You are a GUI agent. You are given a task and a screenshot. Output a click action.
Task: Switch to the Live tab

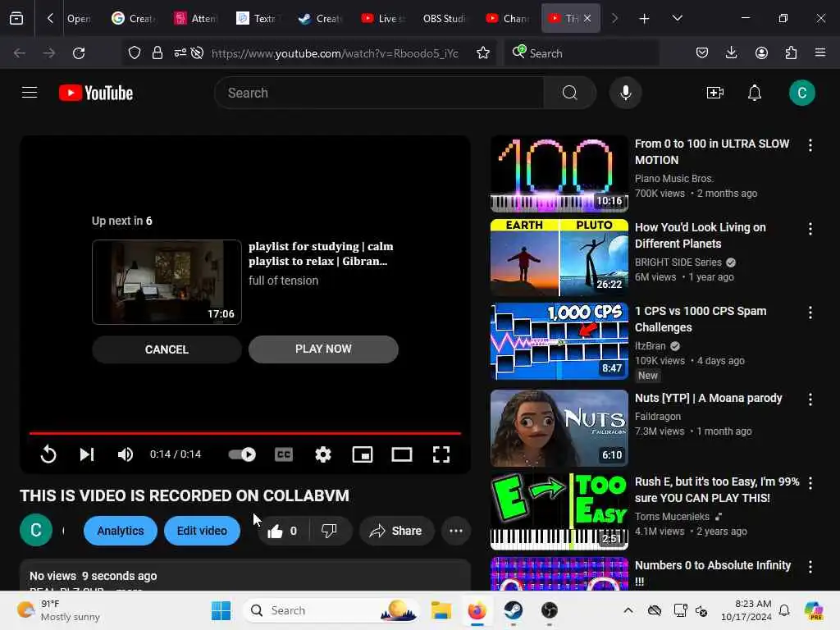tap(383, 18)
